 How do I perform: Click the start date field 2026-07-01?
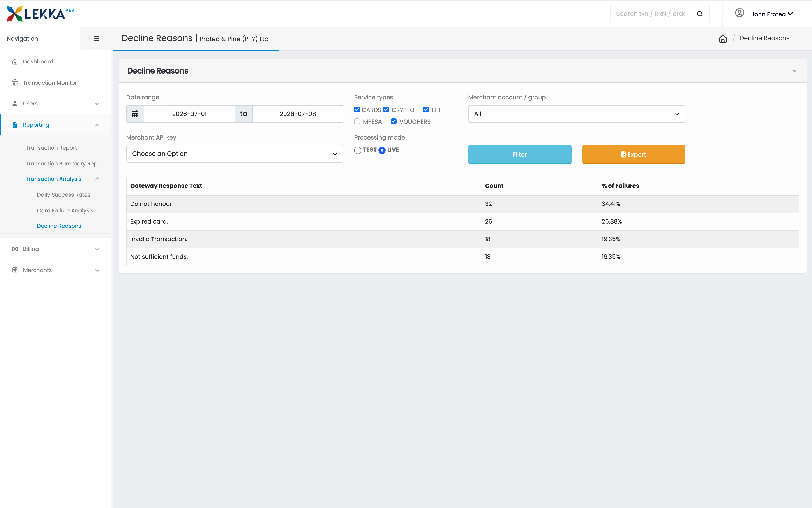tap(189, 114)
